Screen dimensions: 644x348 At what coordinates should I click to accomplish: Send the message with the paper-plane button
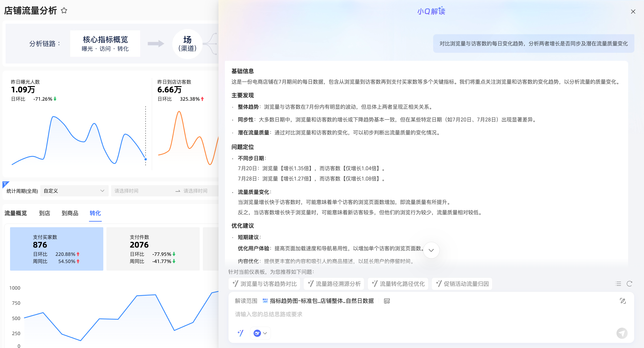622,333
